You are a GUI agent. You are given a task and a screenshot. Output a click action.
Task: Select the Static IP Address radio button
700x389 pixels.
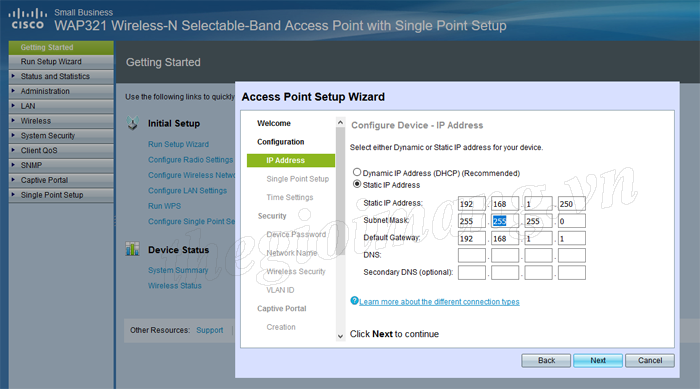coord(357,184)
